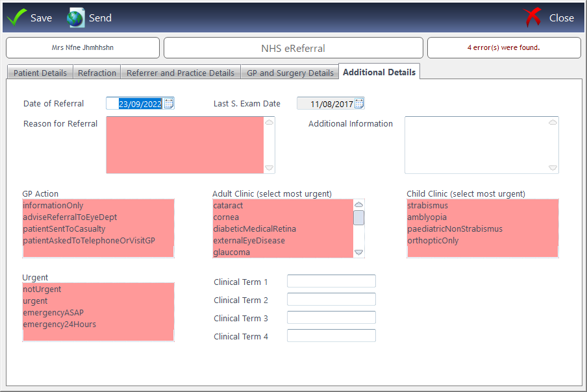Pick paediatricNonStrabismus in Child Clinic
The image size is (587, 392).
point(482,228)
